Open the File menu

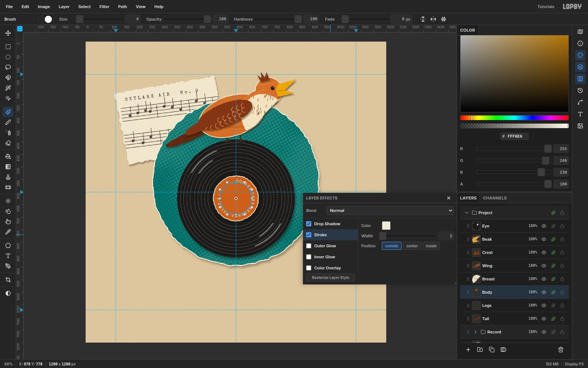point(10,7)
